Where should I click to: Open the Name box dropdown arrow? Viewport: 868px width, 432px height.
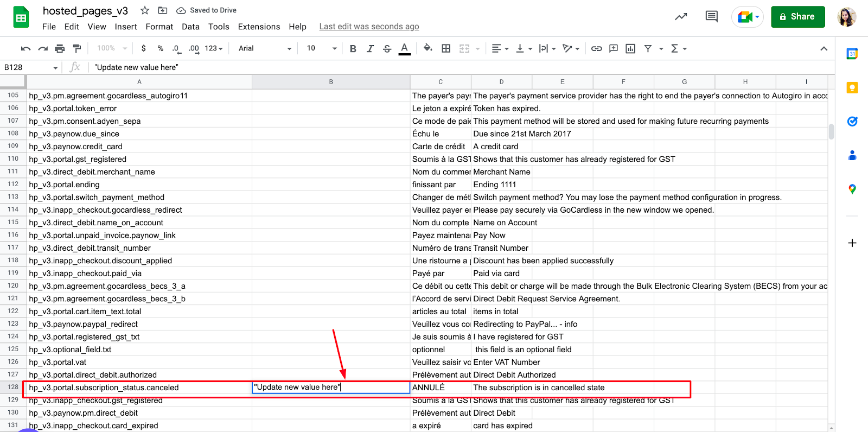55,68
